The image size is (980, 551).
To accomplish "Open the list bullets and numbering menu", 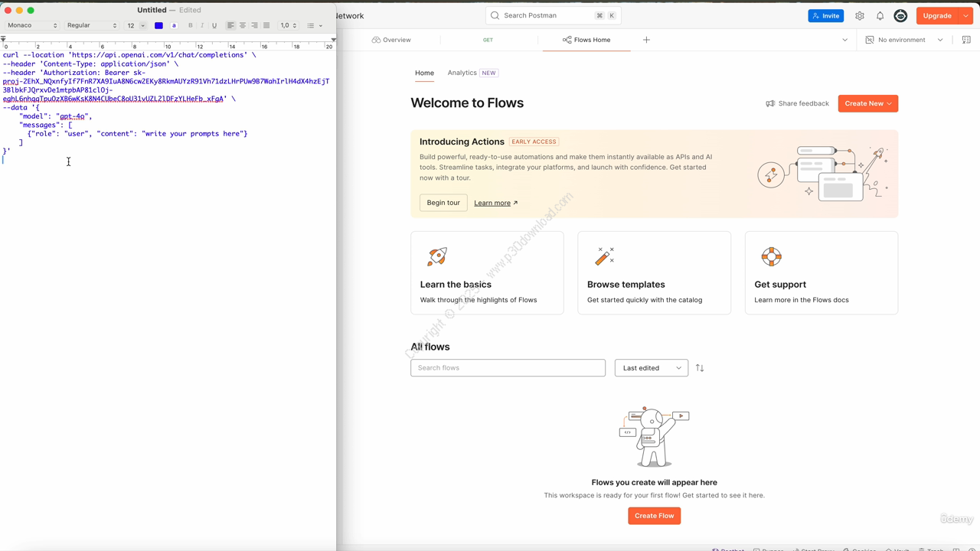I will pyautogui.click(x=314, y=25).
